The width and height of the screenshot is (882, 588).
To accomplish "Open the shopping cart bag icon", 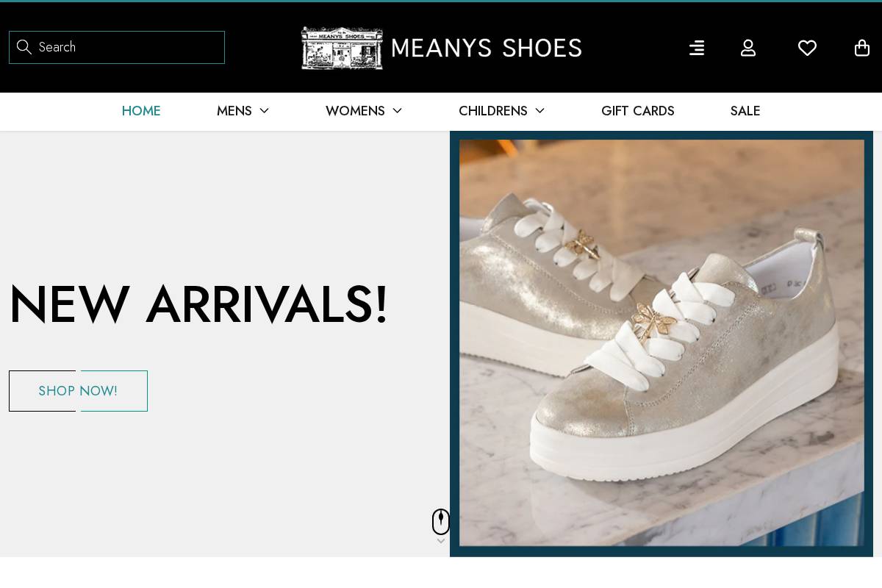I will (861, 48).
